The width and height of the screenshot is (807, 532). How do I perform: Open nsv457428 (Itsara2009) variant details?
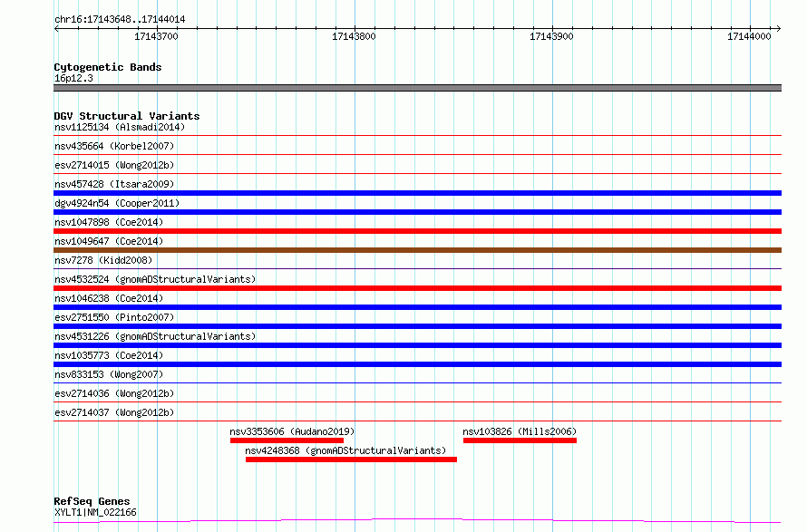click(114, 184)
